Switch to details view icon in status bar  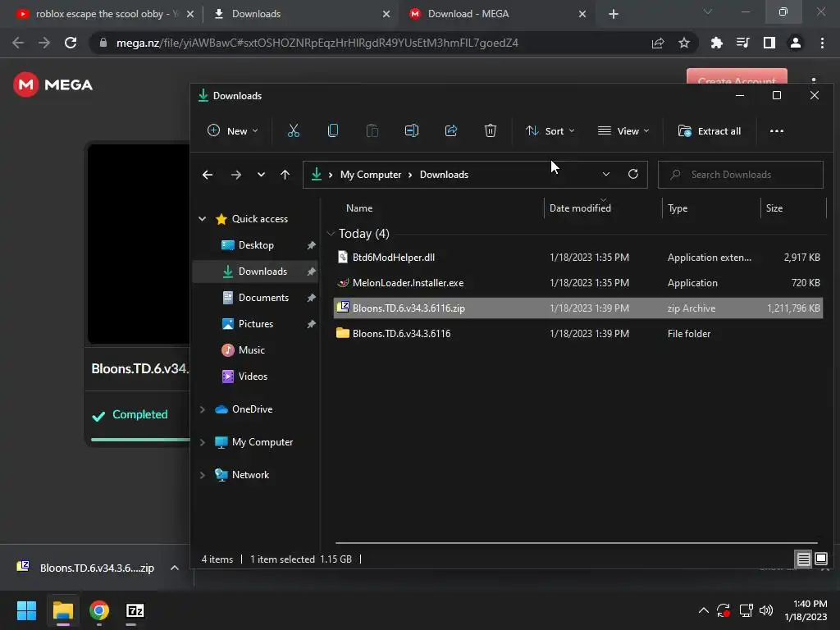tap(803, 559)
